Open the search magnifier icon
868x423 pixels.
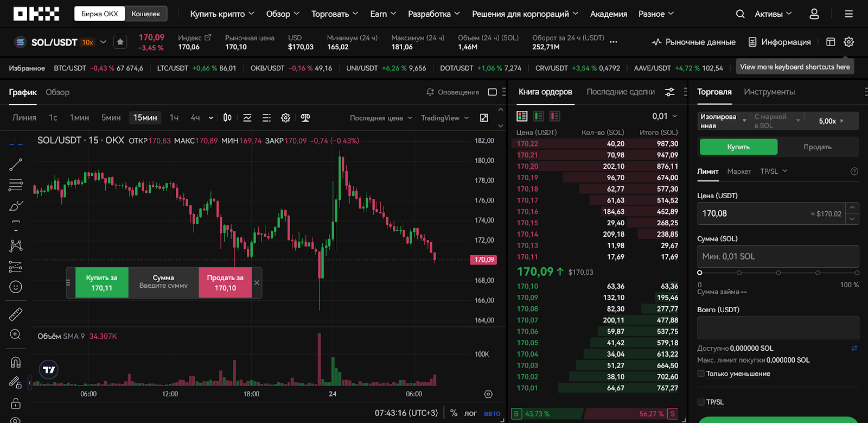coord(740,14)
